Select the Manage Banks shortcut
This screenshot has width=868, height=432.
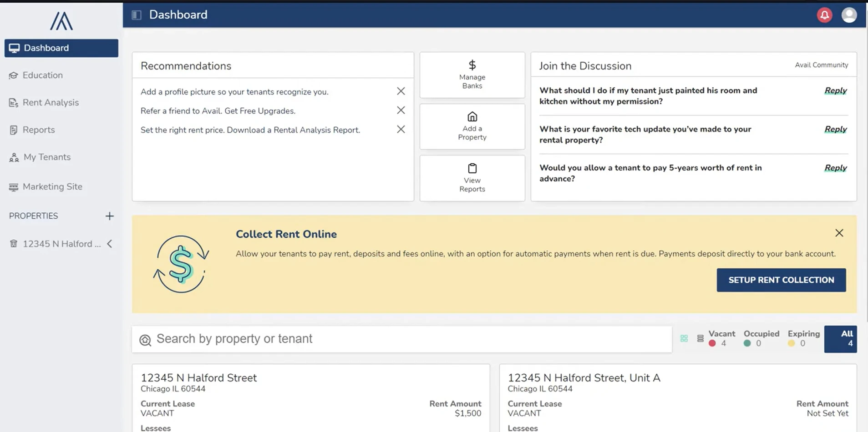point(472,75)
